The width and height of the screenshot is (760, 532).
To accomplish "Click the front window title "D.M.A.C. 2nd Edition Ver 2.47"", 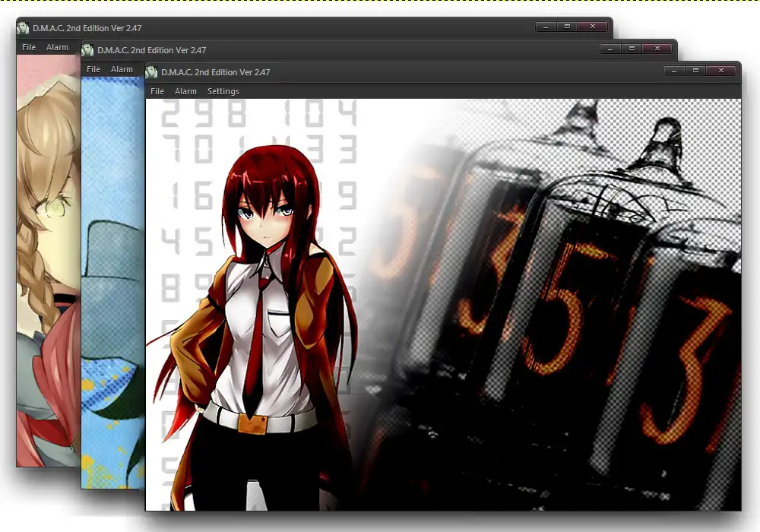I will click(216, 72).
